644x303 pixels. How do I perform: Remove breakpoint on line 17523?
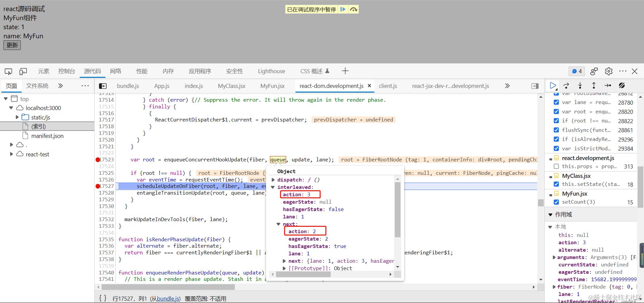pyautogui.click(x=98, y=160)
